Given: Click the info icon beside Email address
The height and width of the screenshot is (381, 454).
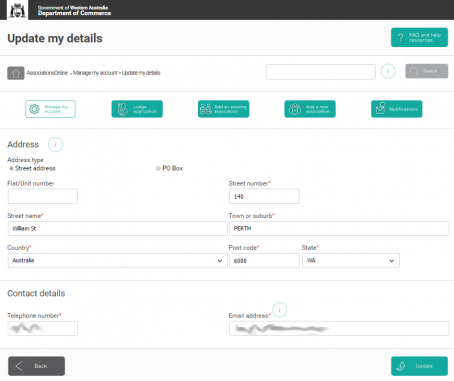Looking at the screenshot, I should tap(279, 310).
